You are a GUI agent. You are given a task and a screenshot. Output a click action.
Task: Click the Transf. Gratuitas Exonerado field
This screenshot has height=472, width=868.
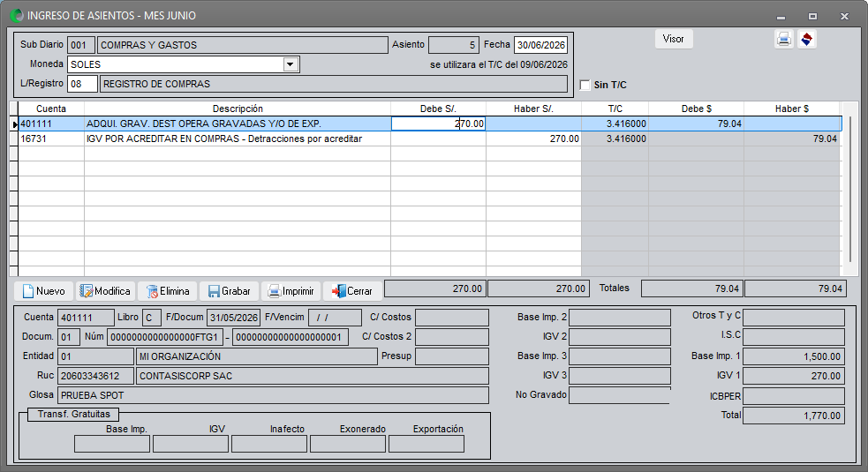point(348,444)
